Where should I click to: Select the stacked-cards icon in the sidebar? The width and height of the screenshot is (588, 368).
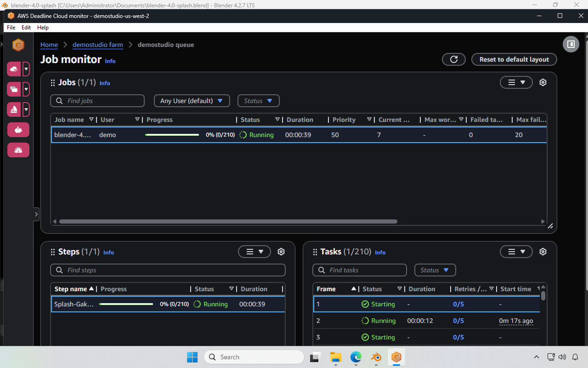pyautogui.click(x=14, y=89)
